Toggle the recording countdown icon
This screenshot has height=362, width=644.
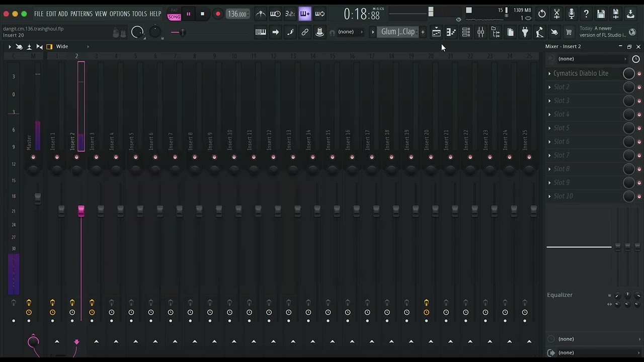pos(290,14)
